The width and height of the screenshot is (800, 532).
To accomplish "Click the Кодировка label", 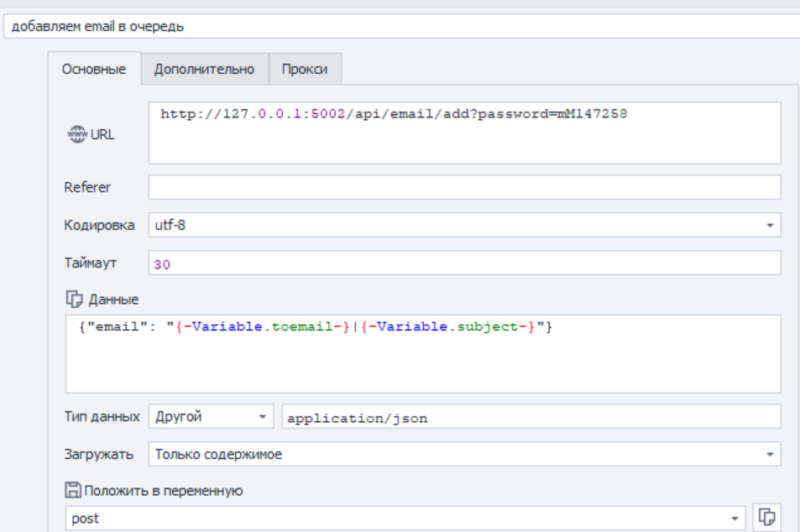I will pos(99,225).
